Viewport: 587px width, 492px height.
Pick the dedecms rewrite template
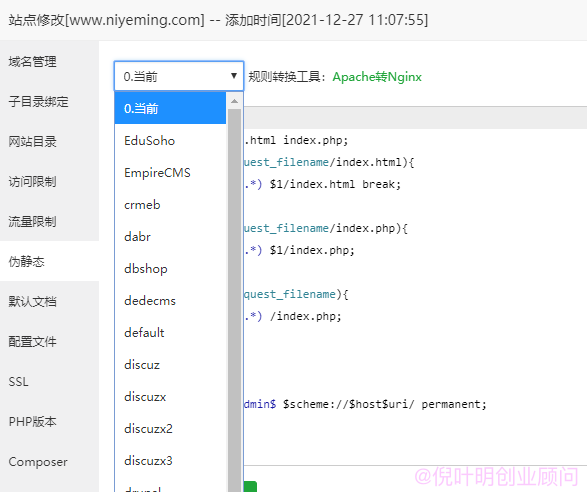[x=170, y=301]
